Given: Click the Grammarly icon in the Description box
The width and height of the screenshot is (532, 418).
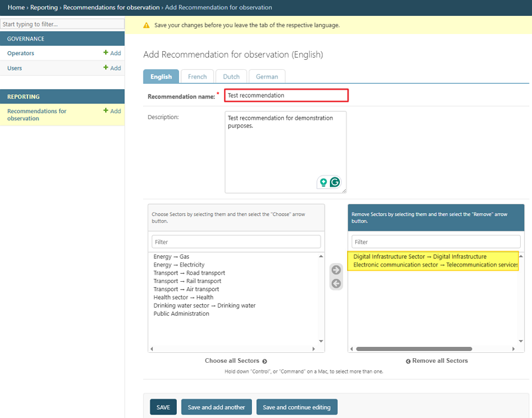Looking at the screenshot, I should tap(335, 182).
